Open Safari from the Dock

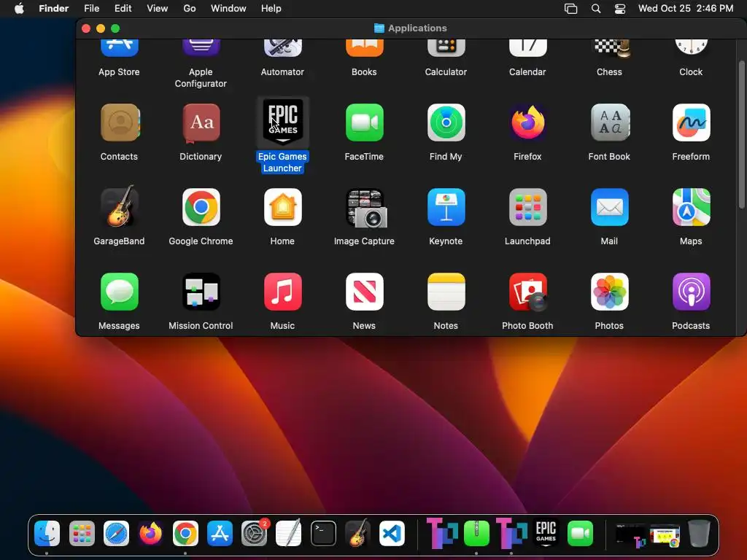click(116, 533)
